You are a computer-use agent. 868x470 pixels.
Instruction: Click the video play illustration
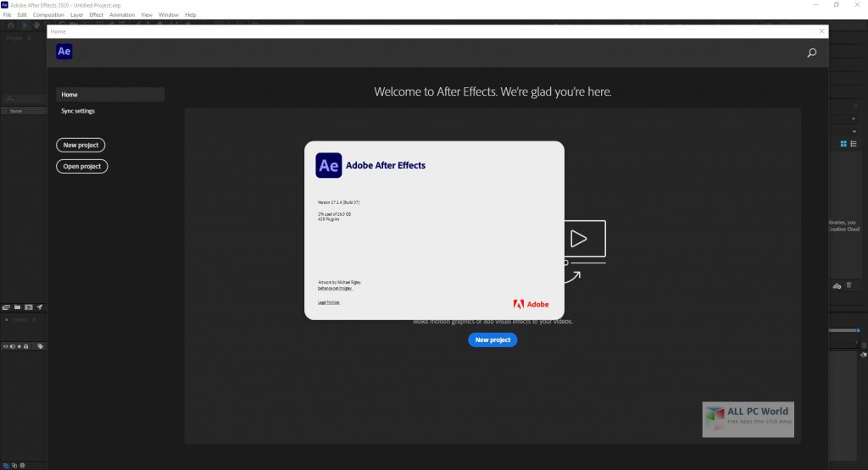585,239
